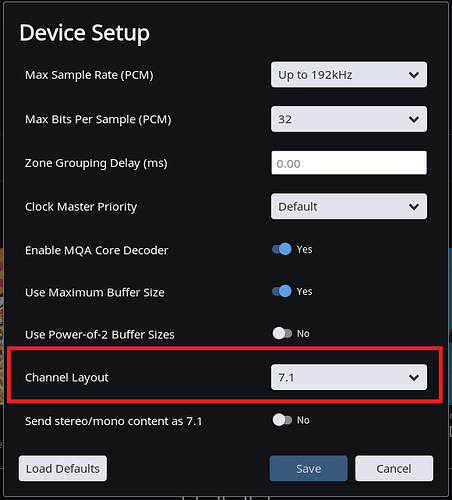Click the Load Defaults button
Image resolution: width=452 pixels, height=500 pixels.
[63, 468]
